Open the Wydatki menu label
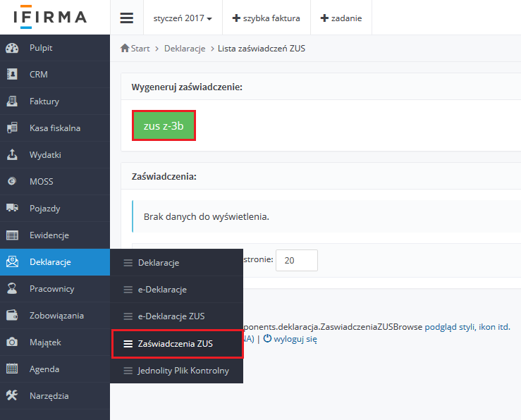The width and height of the screenshot is (521, 420). (x=45, y=155)
